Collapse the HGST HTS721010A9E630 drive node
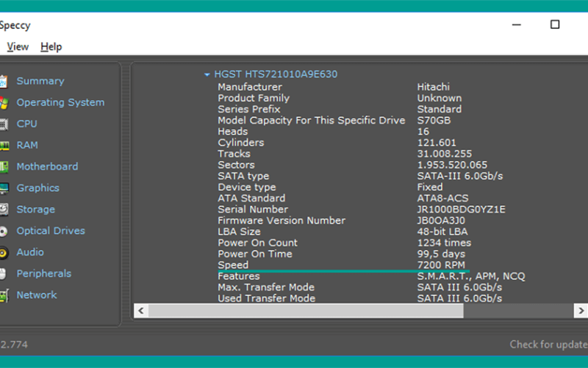Viewport: 588px width, 368px height. (x=207, y=74)
